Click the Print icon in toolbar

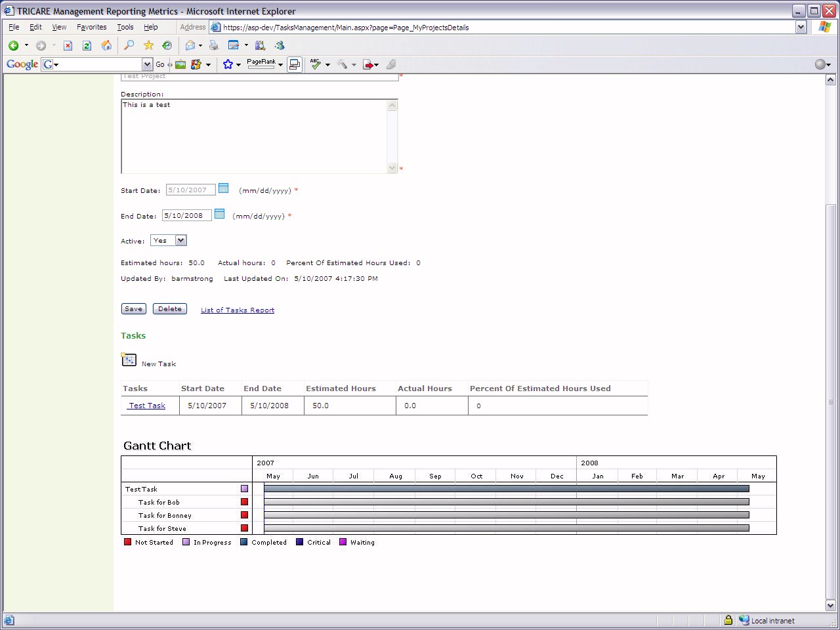point(213,45)
